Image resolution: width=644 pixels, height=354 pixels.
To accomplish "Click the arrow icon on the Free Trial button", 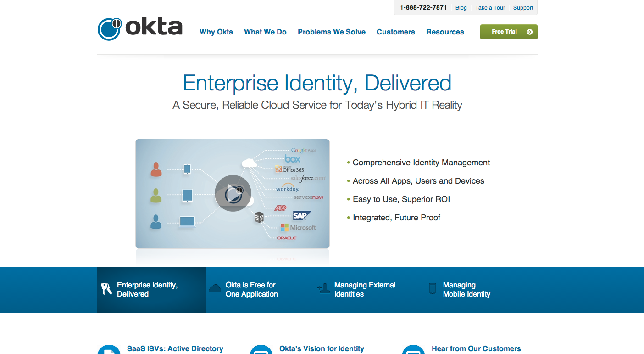I will (x=530, y=32).
